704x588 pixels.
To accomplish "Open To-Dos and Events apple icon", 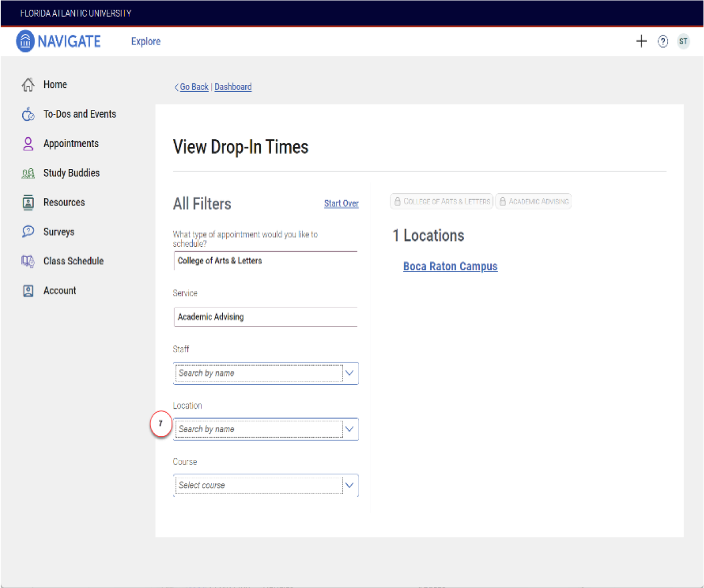I will (x=28, y=115).
